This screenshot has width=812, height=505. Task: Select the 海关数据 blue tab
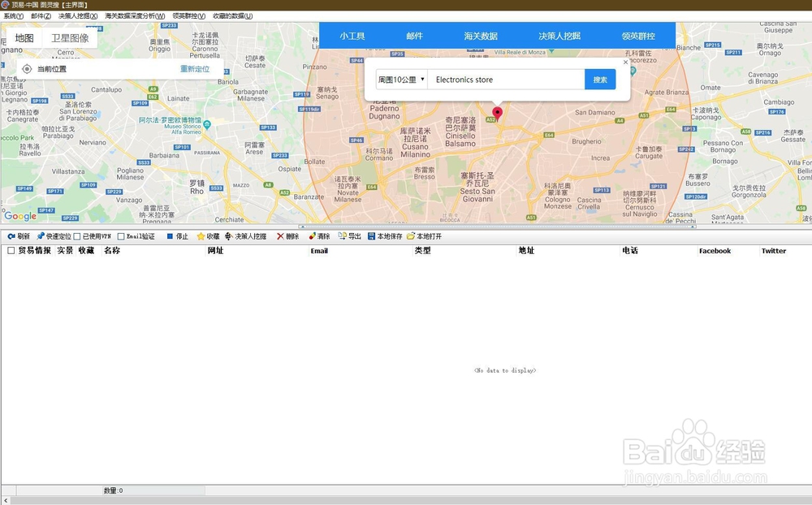point(481,36)
